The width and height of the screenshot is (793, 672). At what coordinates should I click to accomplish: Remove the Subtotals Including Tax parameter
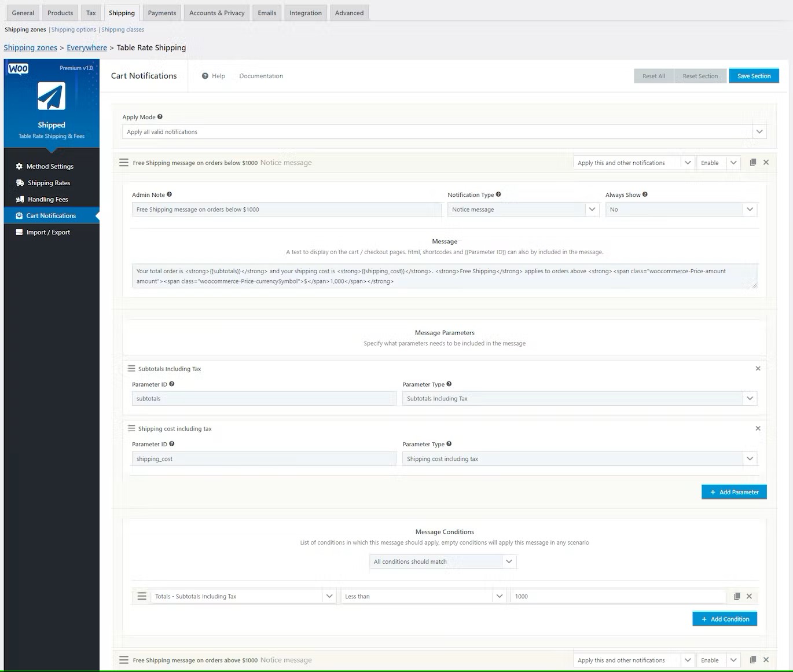[x=758, y=368]
